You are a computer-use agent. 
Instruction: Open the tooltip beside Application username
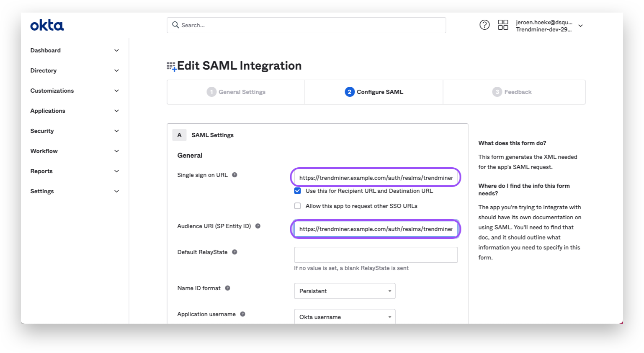tap(242, 314)
